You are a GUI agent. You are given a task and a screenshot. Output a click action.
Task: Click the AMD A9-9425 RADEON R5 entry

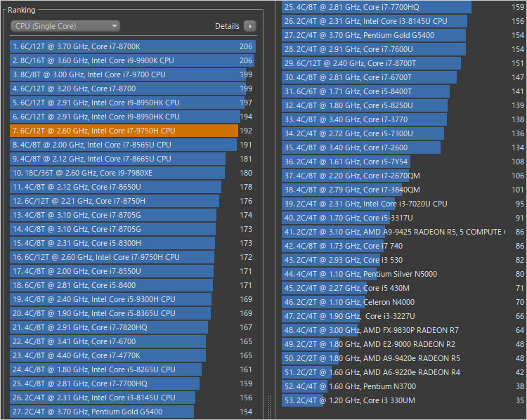pyautogui.click(x=393, y=232)
